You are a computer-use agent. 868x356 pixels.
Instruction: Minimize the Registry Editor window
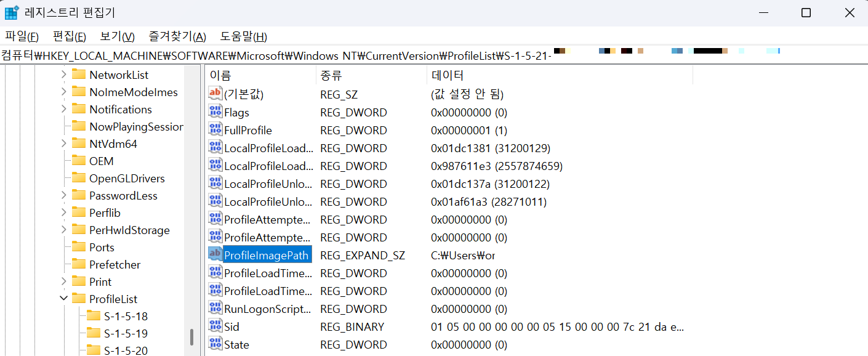[763, 12]
